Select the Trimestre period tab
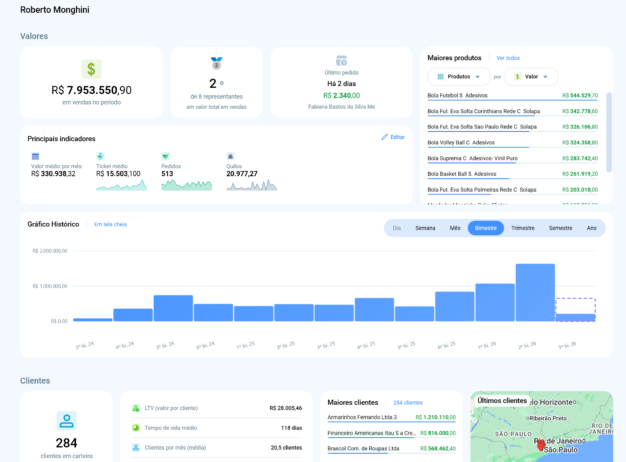626x462 pixels. (x=523, y=228)
